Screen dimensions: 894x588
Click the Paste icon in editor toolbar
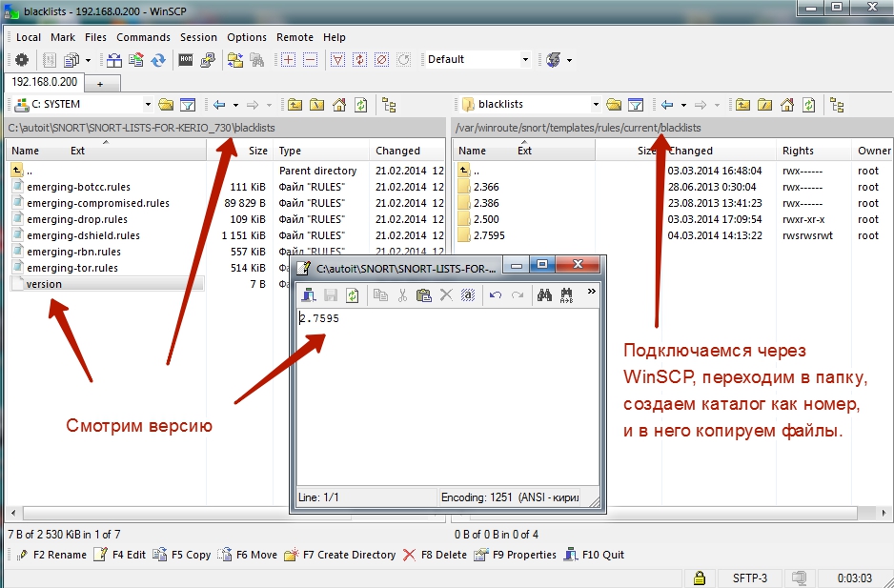pos(423,295)
